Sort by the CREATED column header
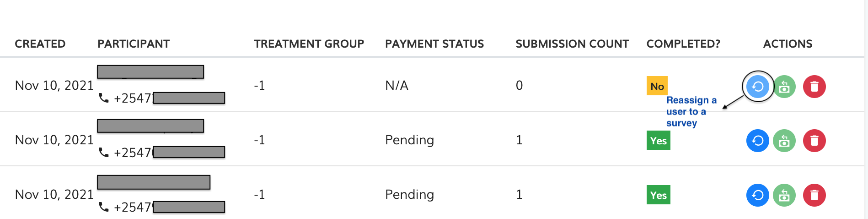The height and width of the screenshot is (219, 868). coord(40,44)
